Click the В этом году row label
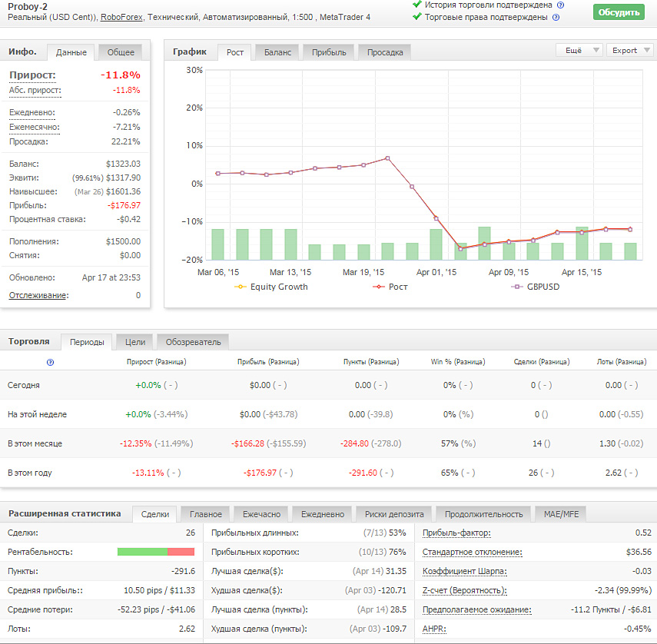The height and width of the screenshot is (644, 657). point(29,473)
